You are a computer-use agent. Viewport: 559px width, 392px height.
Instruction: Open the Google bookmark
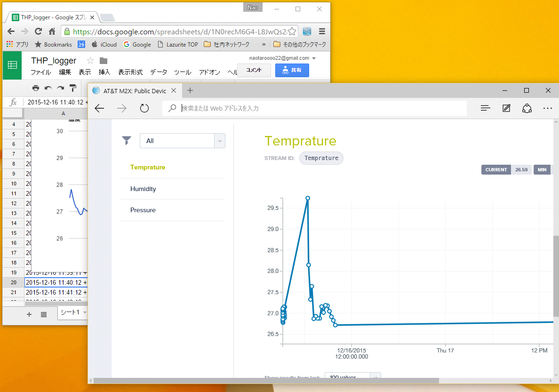pyautogui.click(x=137, y=44)
